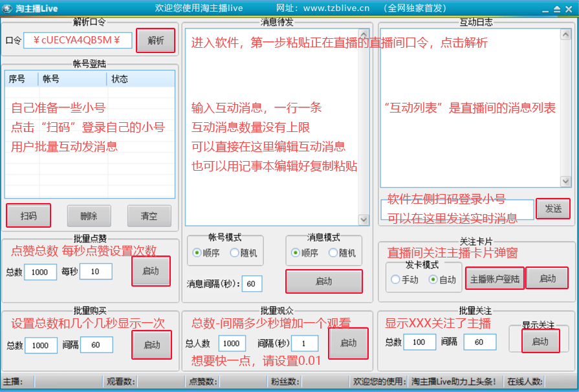Click the 批量关注 总数 field
The width and height of the screenshot is (579, 392).
419,342
